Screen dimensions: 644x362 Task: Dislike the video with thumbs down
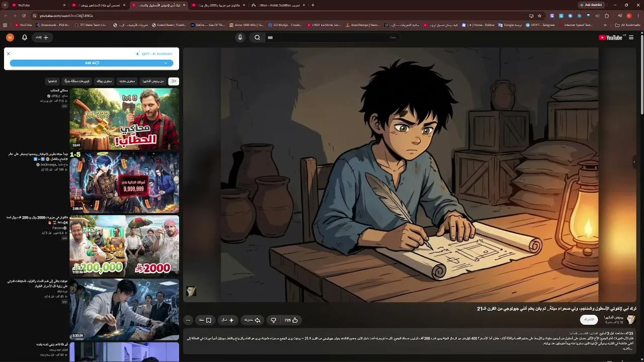[273, 320]
